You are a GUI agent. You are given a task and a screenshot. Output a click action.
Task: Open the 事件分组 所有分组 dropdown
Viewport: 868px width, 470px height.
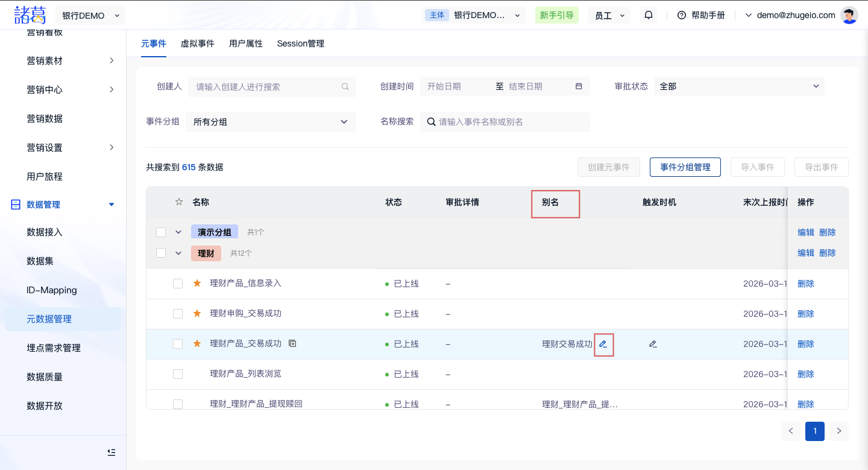point(271,122)
